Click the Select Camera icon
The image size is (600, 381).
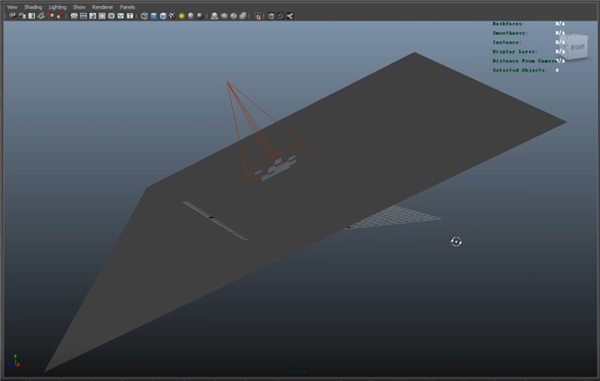pos(13,16)
